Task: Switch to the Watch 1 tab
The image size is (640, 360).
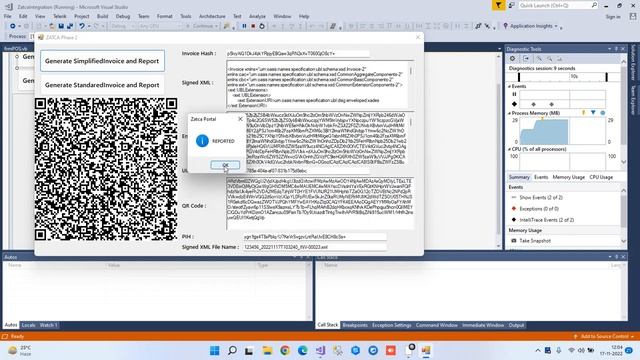Action: coord(48,325)
